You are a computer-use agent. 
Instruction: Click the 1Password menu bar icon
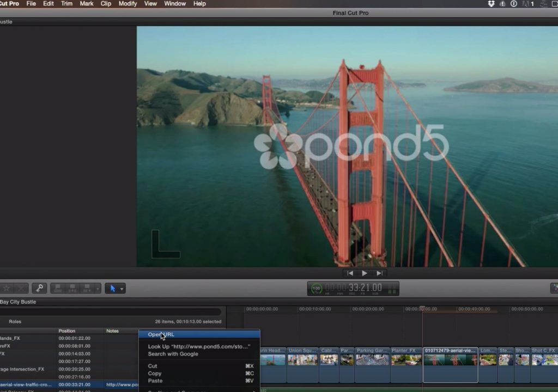pos(514,4)
